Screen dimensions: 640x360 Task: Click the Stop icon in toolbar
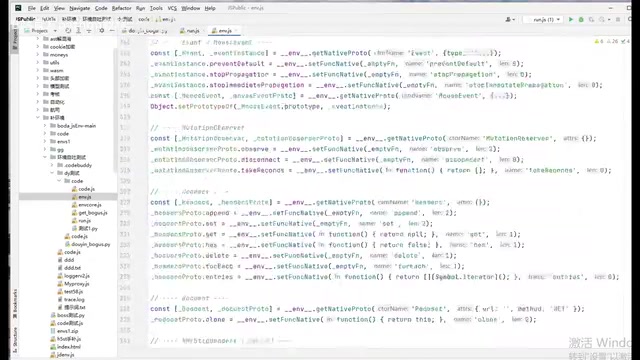coord(618,19)
